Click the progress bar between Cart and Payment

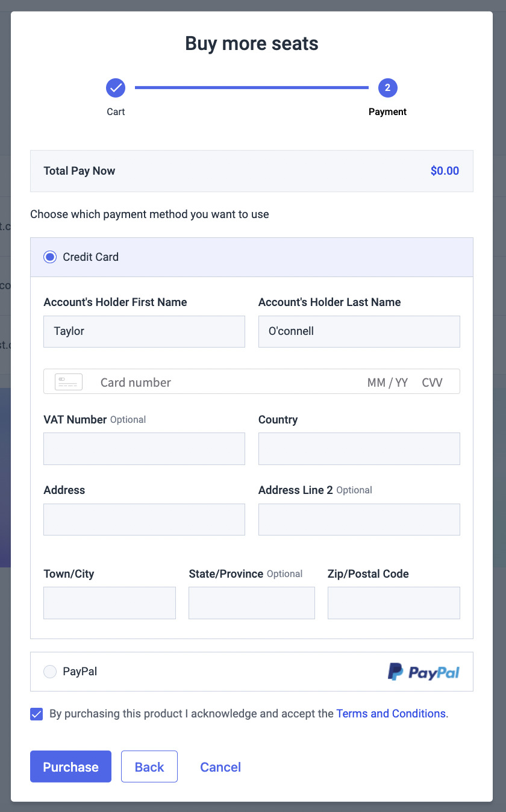[252, 88]
